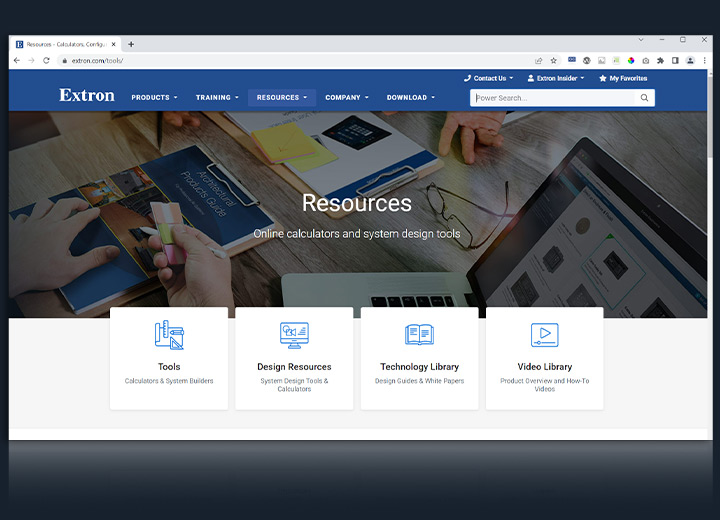Screen dimensions: 720x520
Task: Click the site lock icon
Action: [64, 60]
